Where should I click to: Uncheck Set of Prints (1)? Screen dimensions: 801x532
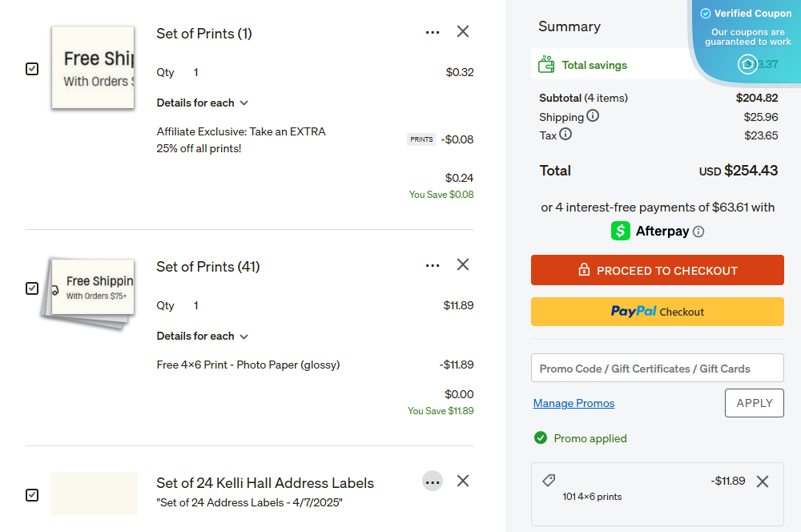[32, 69]
